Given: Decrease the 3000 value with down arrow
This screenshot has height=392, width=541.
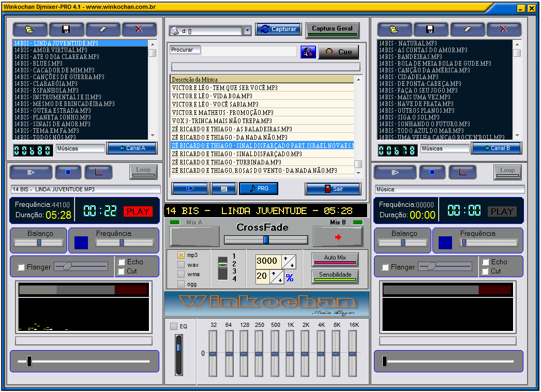Looking at the screenshot, I should click(x=292, y=265).
